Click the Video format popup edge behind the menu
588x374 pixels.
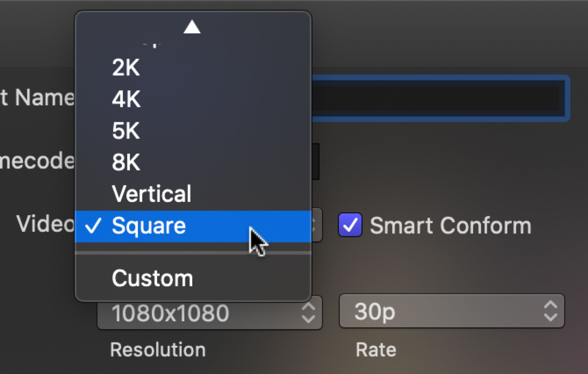pos(317,225)
